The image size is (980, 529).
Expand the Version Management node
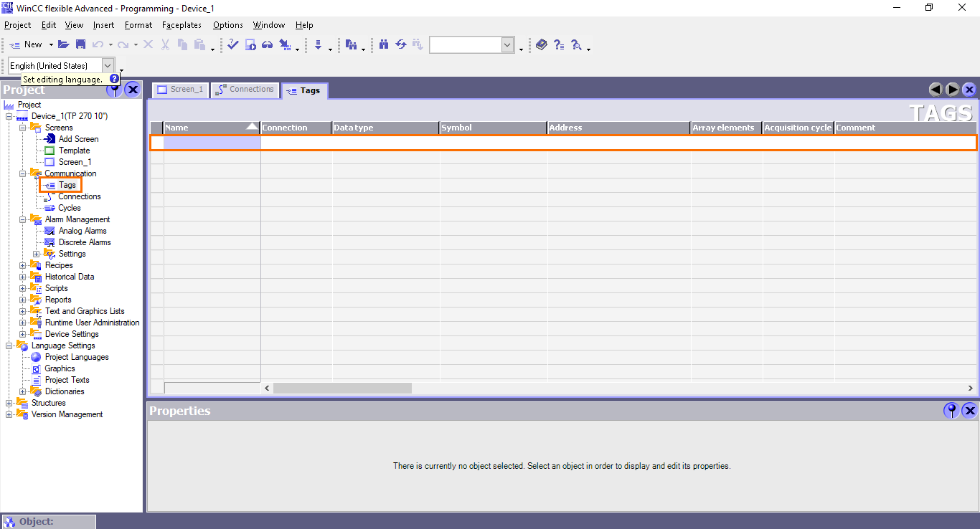(x=9, y=414)
